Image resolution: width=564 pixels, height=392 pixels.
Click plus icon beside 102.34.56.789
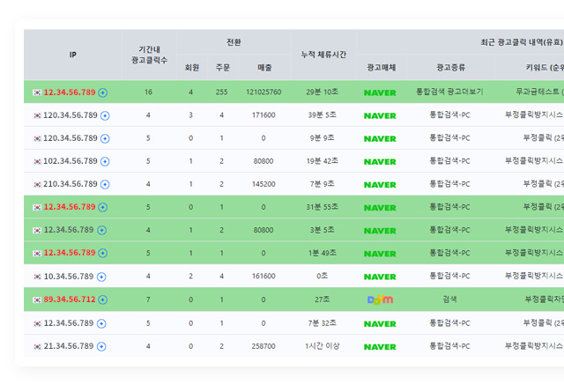pyautogui.click(x=105, y=161)
